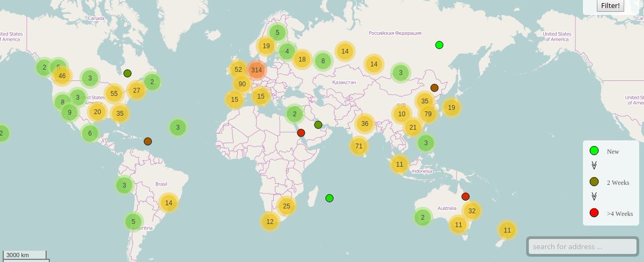The height and width of the screenshot is (262, 644).
Task: Click the 3000 km scale bar
Action: (x=24, y=255)
